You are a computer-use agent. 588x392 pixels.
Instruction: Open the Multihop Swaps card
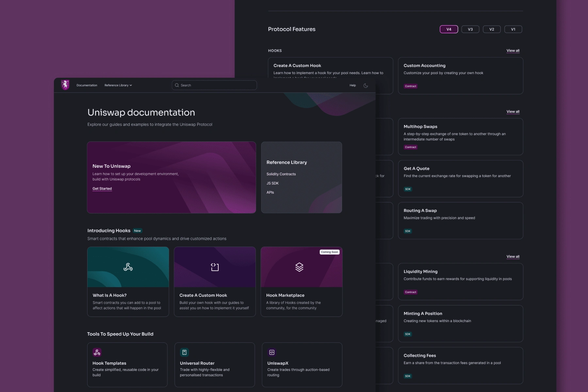(461, 137)
